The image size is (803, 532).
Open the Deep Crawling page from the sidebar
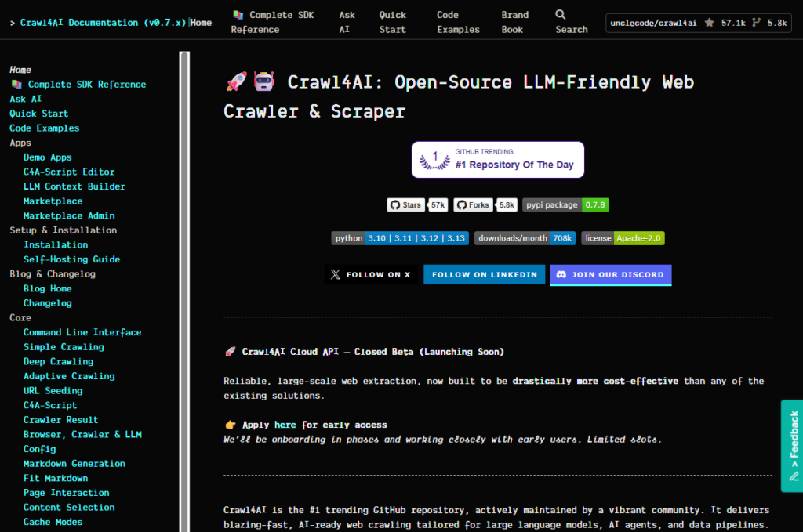tap(59, 361)
